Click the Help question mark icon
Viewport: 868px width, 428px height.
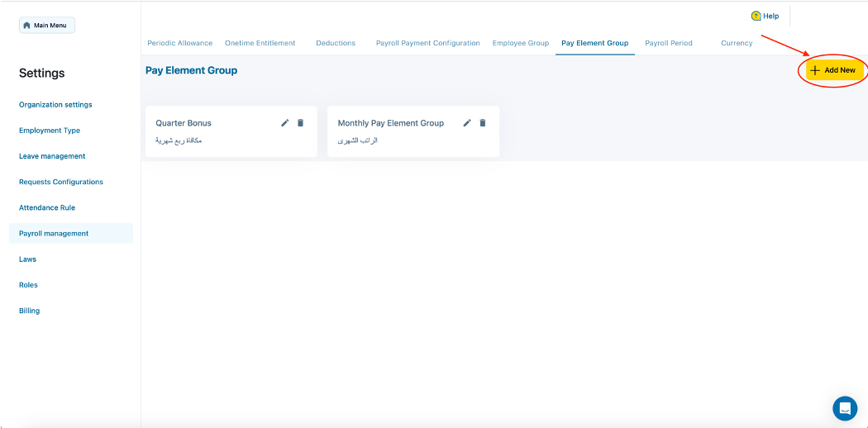pos(756,16)
